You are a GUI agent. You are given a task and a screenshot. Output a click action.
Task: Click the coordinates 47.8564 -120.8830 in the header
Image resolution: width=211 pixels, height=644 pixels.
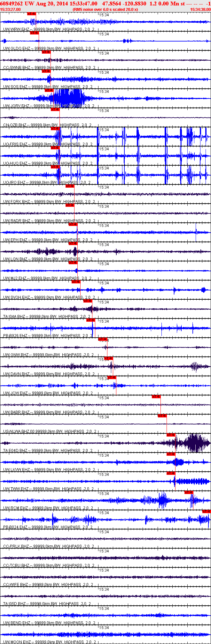[x=124, y=4]
